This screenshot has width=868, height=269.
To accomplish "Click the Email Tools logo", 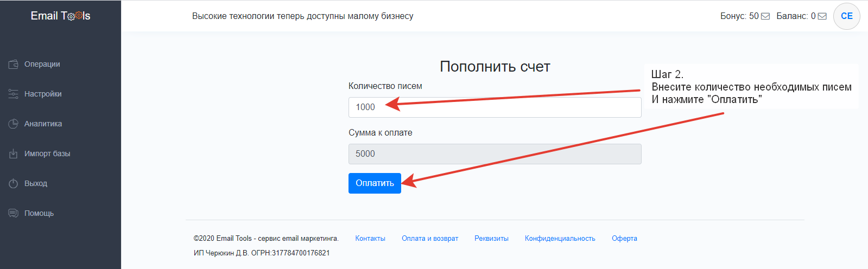I will (60, 16).
